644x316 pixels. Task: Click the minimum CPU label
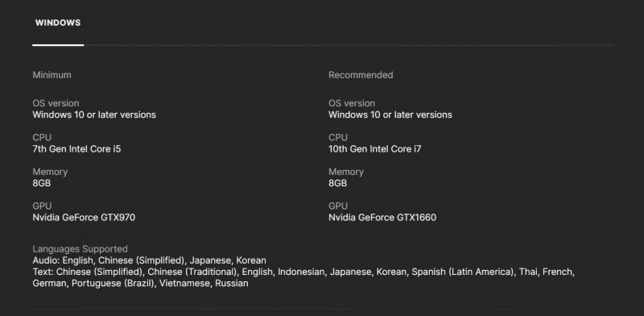(x=42, y=137)
